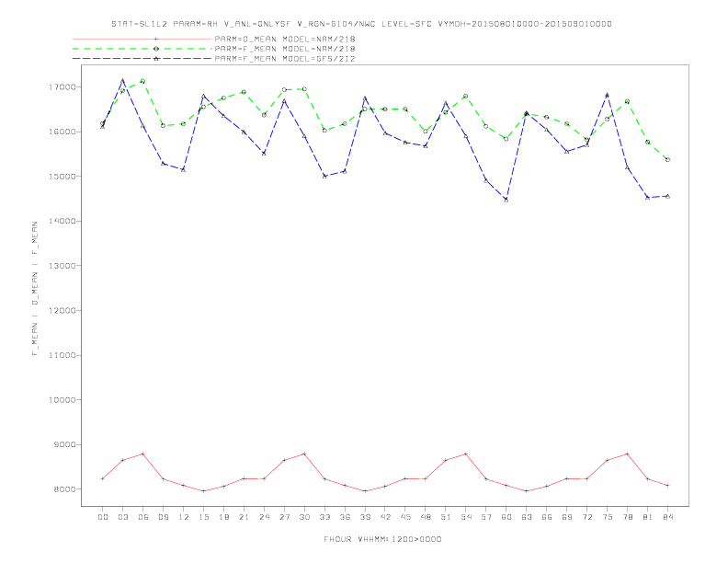This screenshot has width=728, height=563.
Task: Click the x-axis tick label 36
Action: coord(345,517)
